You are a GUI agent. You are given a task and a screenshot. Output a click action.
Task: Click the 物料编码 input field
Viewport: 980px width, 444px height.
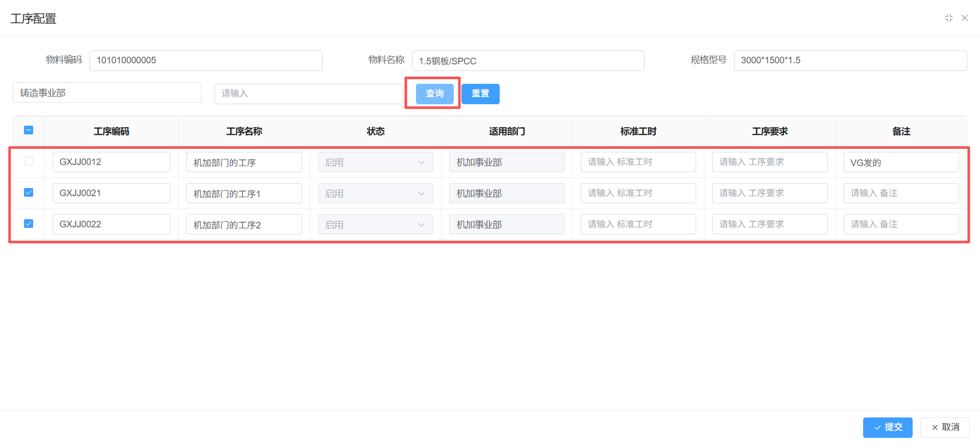tap(206, 61)
